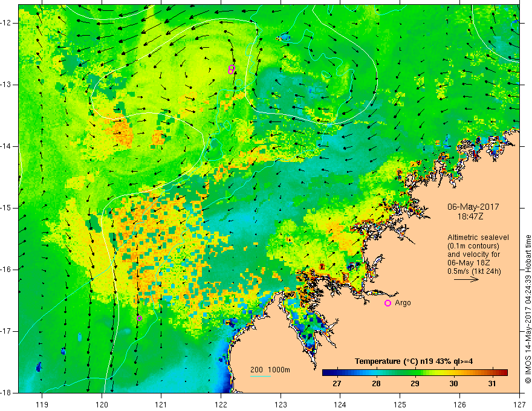Click longitude axis label '120'

(102, 404)
